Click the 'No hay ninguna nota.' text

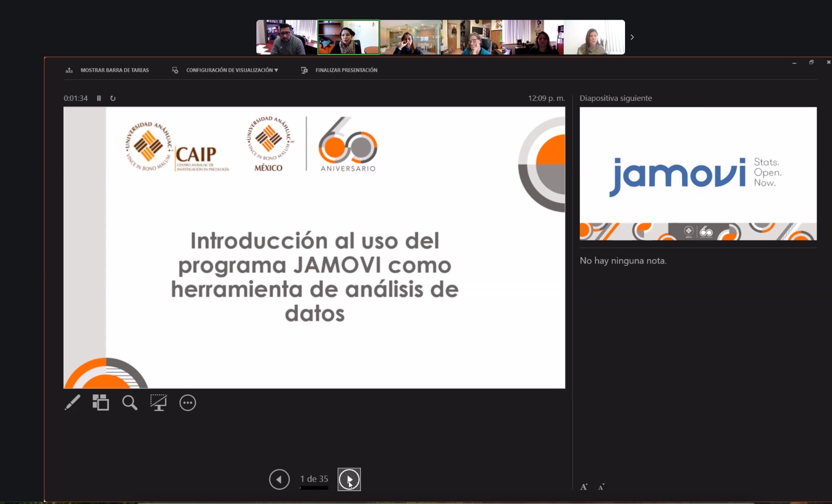coord(623,261)
